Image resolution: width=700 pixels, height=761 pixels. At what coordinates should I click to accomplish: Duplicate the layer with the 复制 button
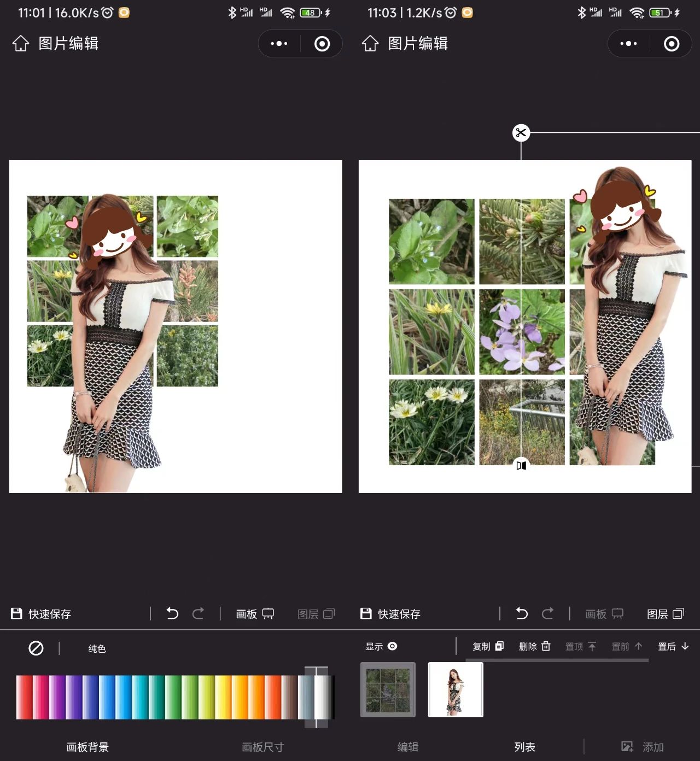coord(488,646)
